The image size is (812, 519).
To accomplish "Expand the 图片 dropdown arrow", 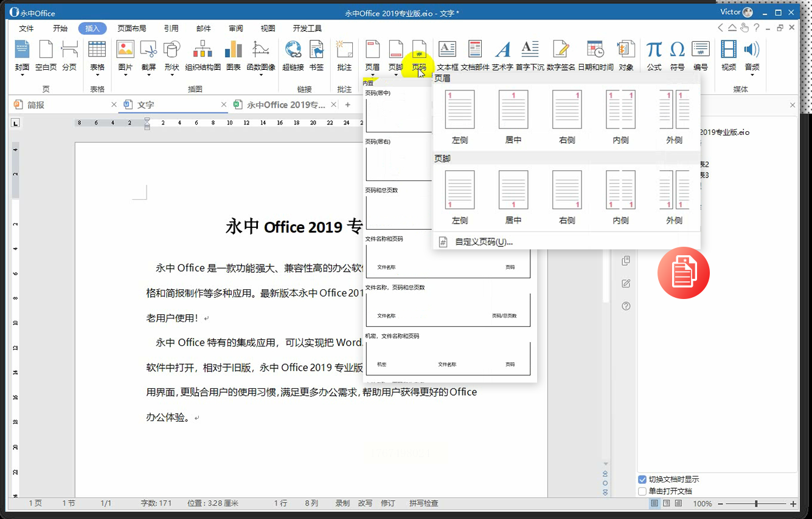I will 125,75.
